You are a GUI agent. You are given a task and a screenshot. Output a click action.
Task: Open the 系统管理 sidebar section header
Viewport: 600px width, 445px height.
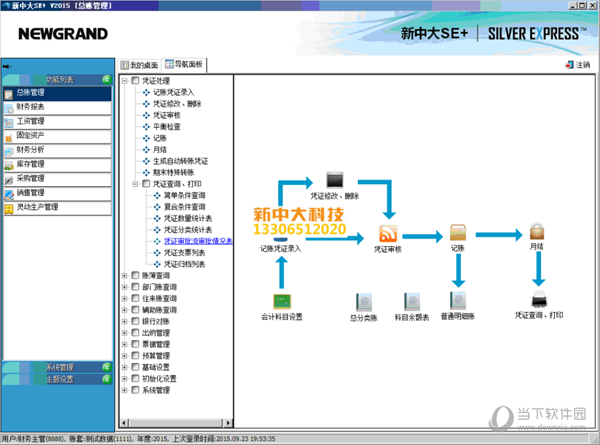(58, 367)
